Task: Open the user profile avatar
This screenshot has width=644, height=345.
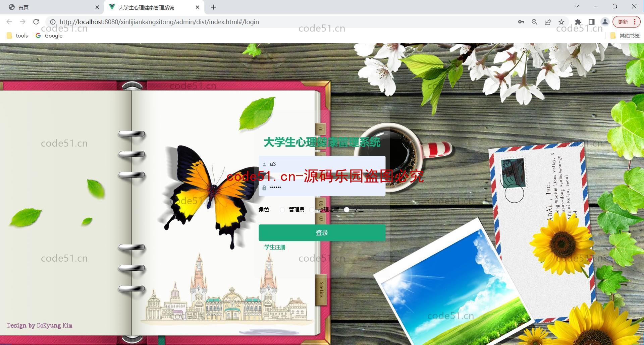Action: tap(605, 22)
